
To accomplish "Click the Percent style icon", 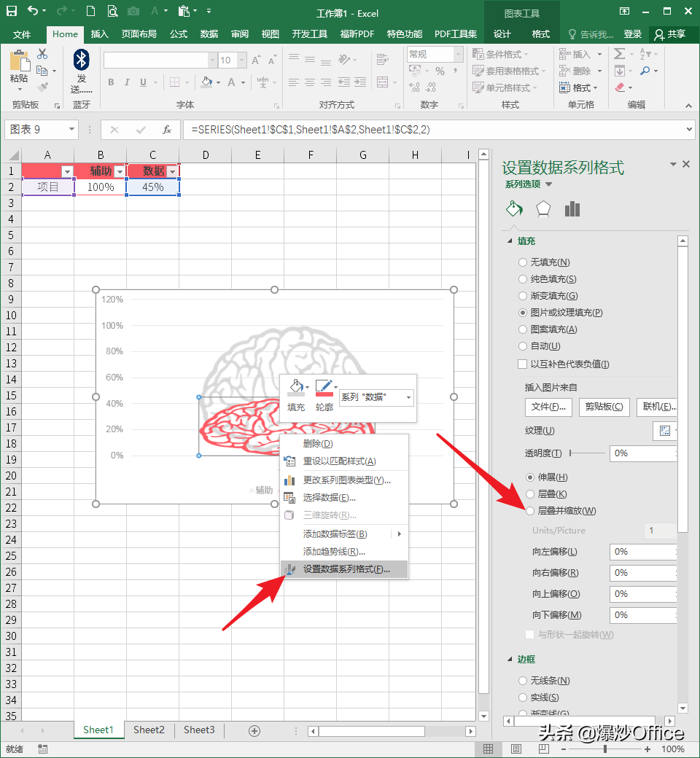I will click(x=440, y=71).
